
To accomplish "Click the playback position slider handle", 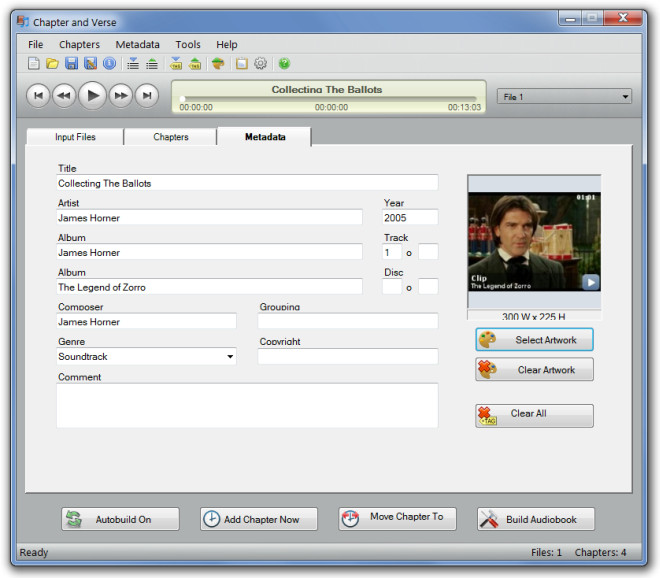I will (x=182, y=99).
